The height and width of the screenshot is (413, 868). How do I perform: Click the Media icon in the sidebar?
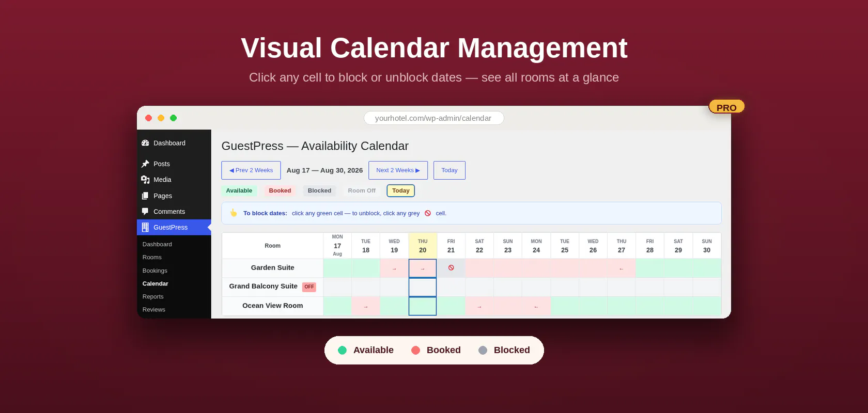click(x=145, y=180)
